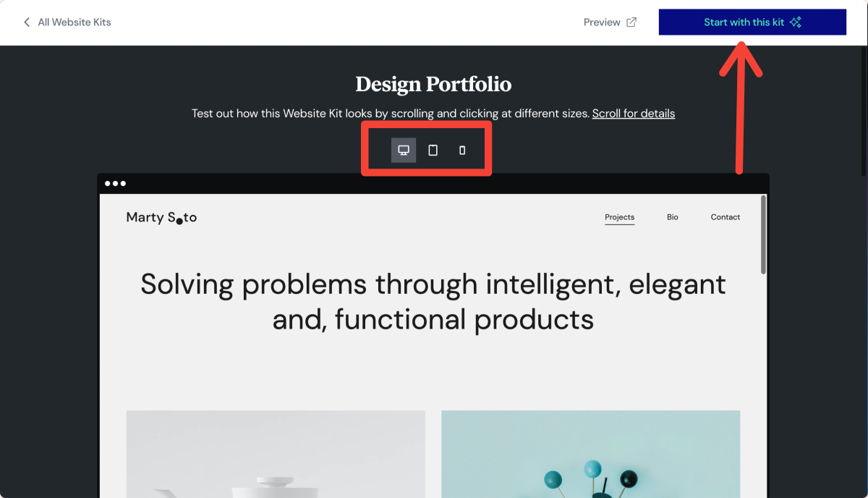The width and height of the screenshot is (868, 498).
Task: Switch to mobile phone preview size
Action: click(x=462, y=151)
